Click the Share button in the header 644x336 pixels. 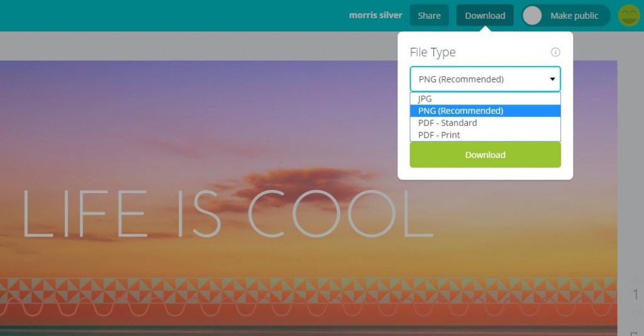(429, 16)
